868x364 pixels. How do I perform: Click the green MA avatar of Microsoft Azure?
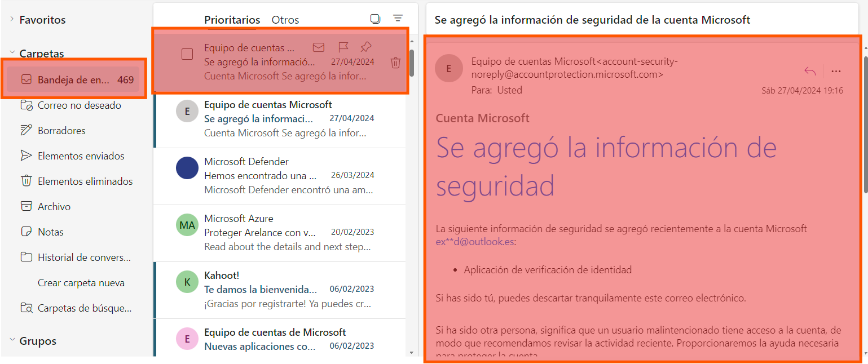coord(187,225)
